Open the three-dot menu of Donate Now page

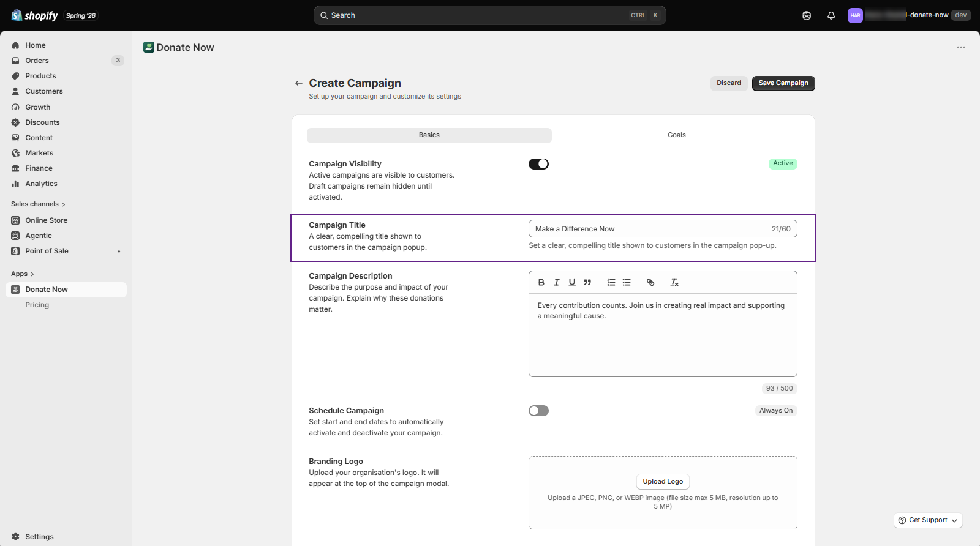click(x=961, y=47)
